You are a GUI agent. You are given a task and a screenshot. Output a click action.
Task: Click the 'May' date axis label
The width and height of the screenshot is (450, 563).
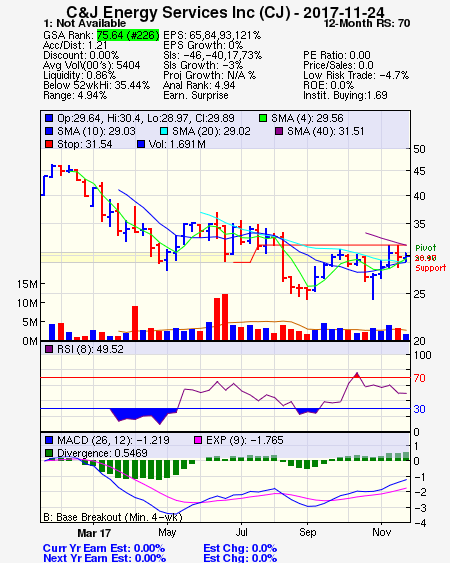167,532
